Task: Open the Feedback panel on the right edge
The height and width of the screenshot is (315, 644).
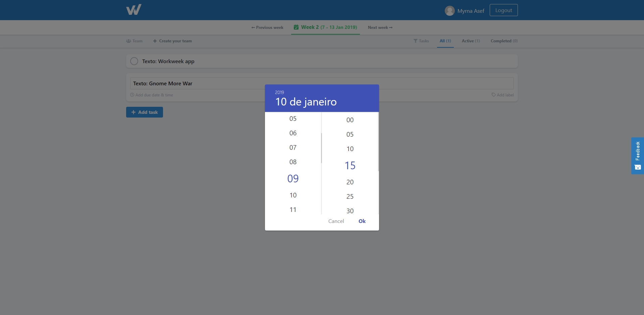Action: (637, 155)
